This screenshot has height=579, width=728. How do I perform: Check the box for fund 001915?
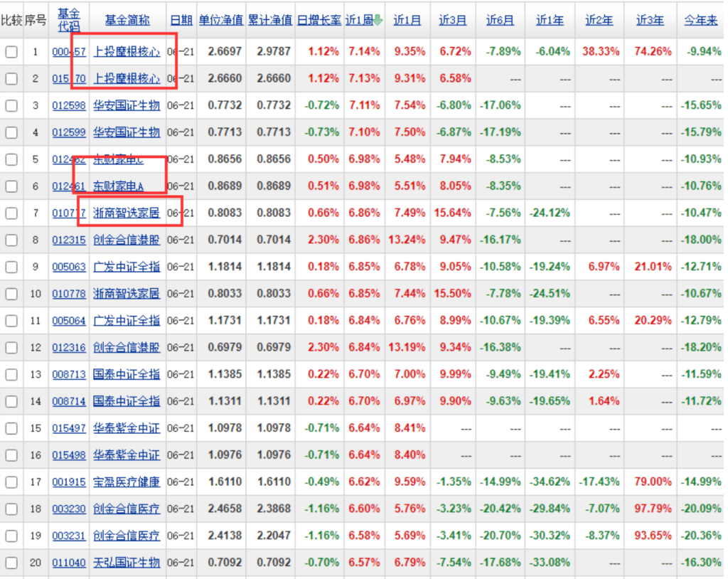click(11, 482)
